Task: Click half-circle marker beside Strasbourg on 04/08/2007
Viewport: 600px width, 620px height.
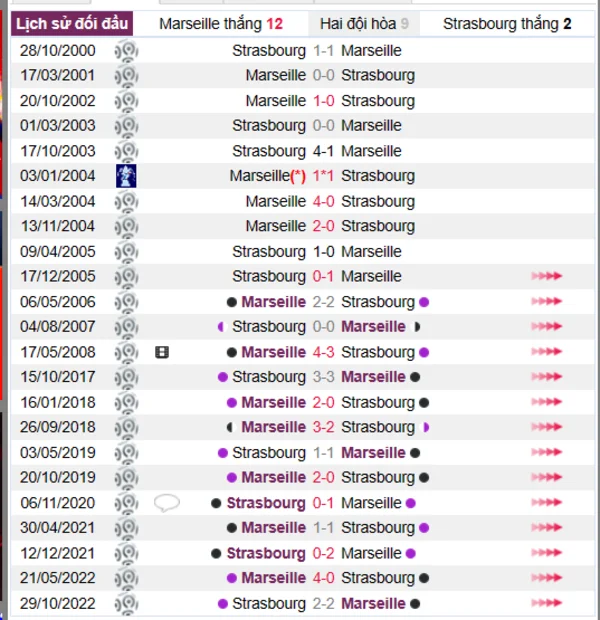Action: (x=221, y=327)
